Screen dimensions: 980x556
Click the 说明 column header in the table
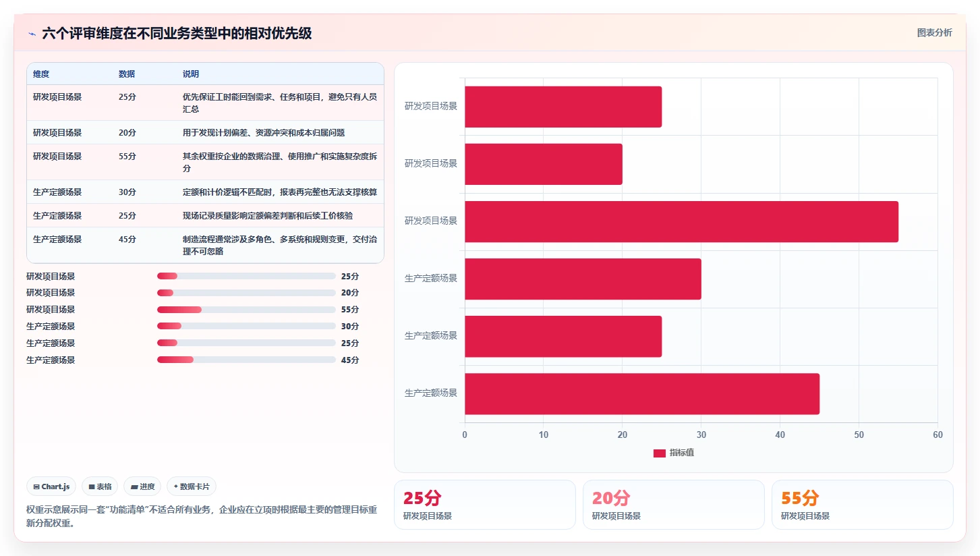point(191,74)
